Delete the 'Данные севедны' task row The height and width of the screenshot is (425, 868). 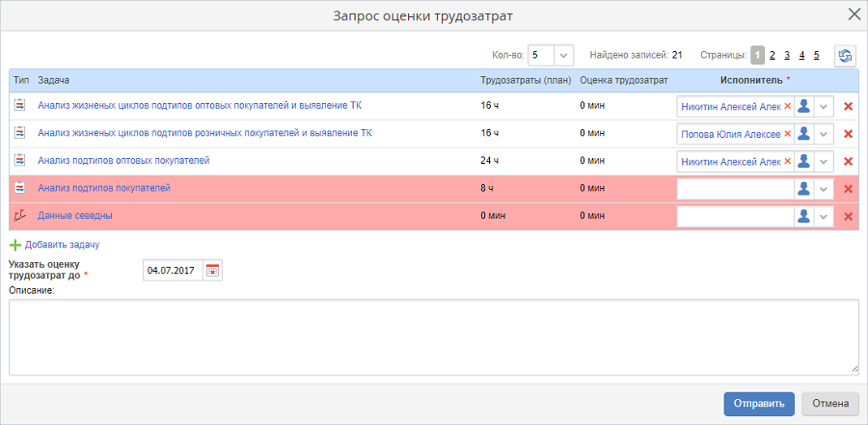[x=849, y=217]
